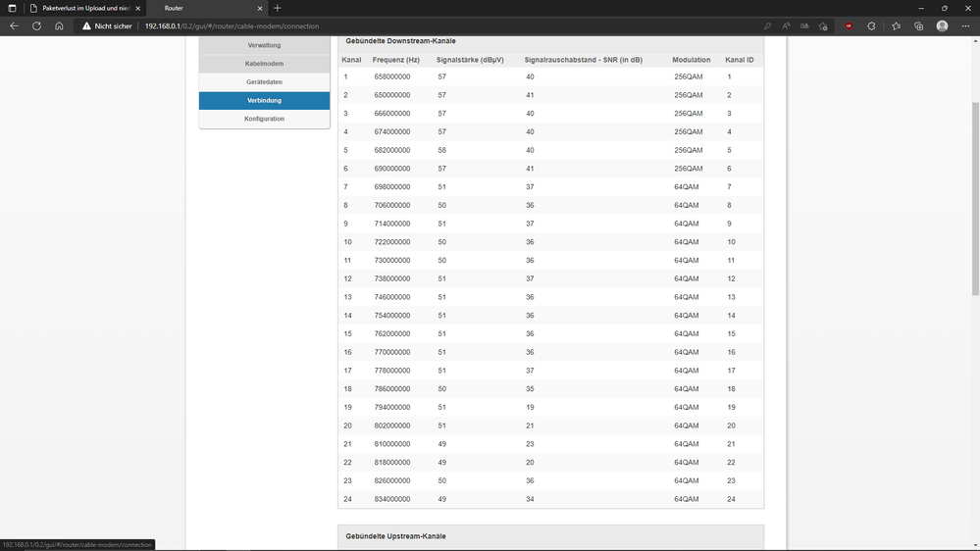Select frequency value 770000000
980x551 pixels.
[x=392, y=352]
